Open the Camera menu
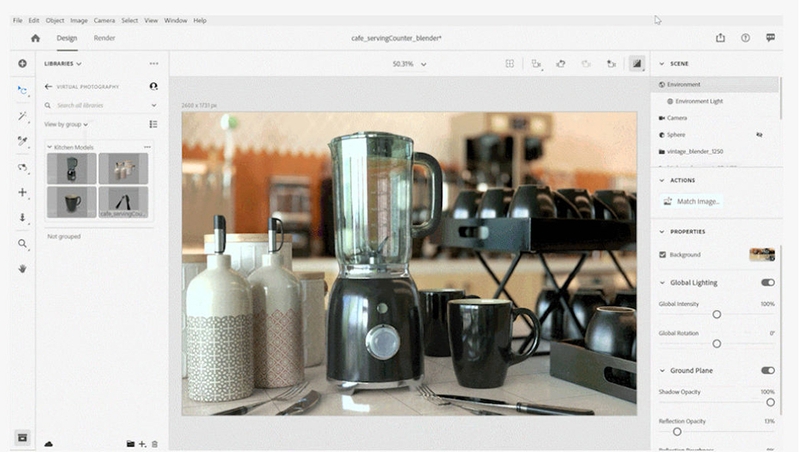This screenshot has width=800, height=452. [104, 20]
